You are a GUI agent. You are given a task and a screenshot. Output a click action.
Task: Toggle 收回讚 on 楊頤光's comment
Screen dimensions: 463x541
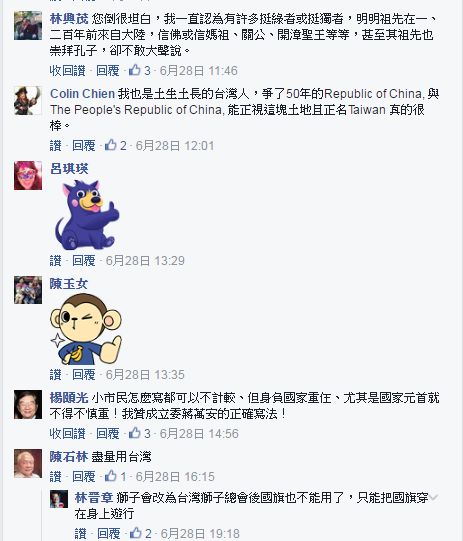pos(67,433)
